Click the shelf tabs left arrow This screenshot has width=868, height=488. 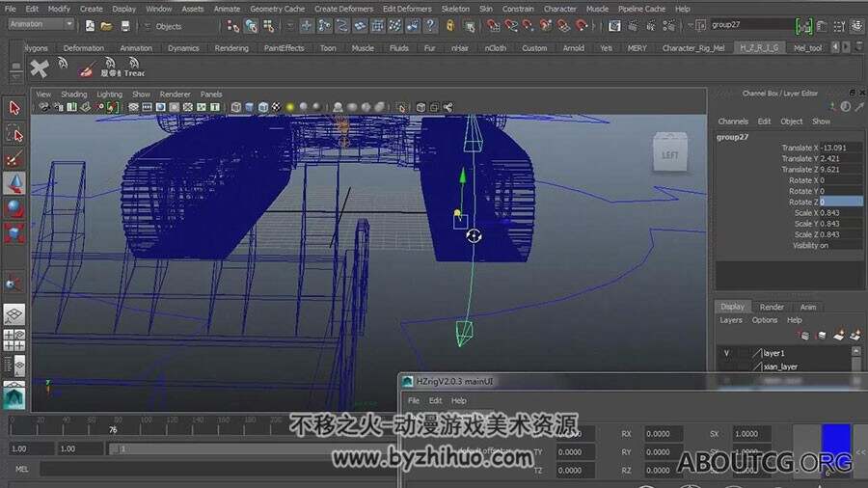(x=835, y=47)
